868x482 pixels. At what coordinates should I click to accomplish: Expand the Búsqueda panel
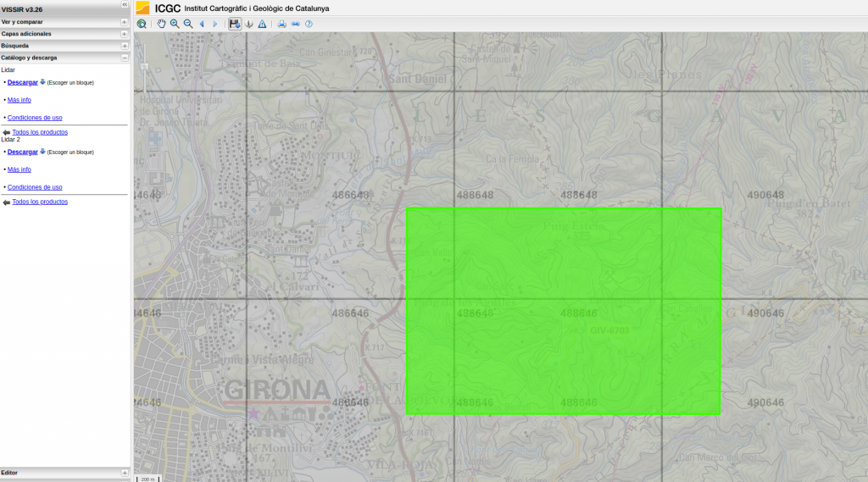(x=124, y=46)
